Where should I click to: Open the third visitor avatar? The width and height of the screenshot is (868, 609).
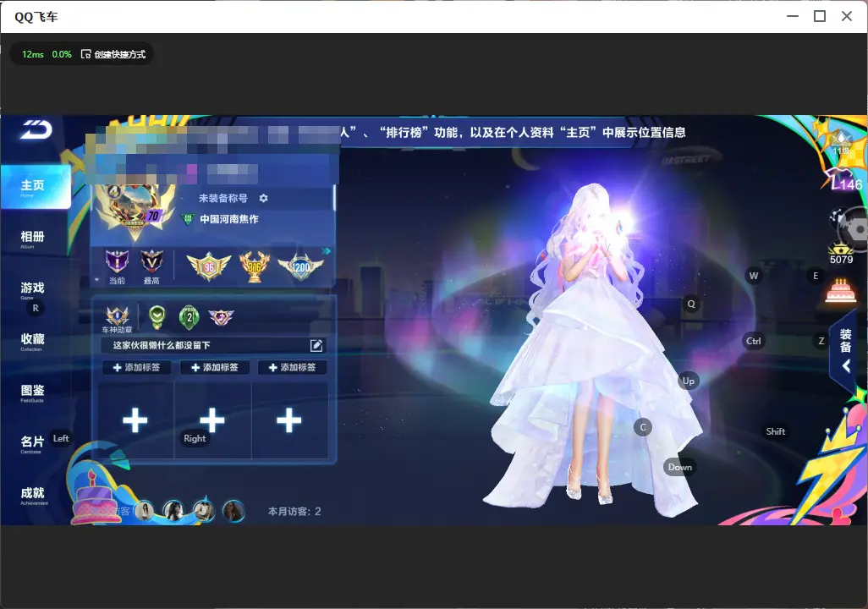pyautogui.click(x=204, y=510)
